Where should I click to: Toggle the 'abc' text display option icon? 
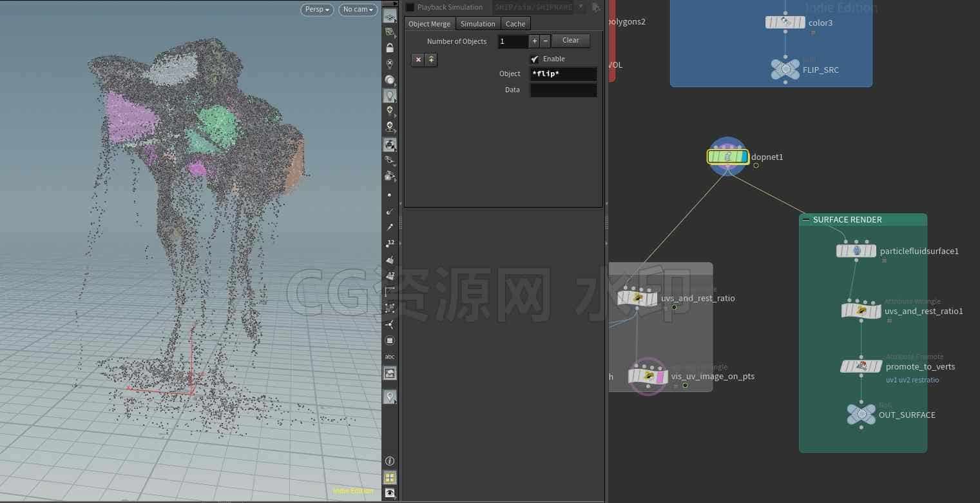(390, 357)
